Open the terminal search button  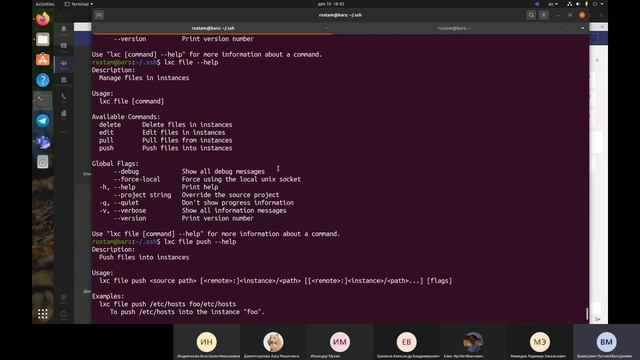point(531,15)
